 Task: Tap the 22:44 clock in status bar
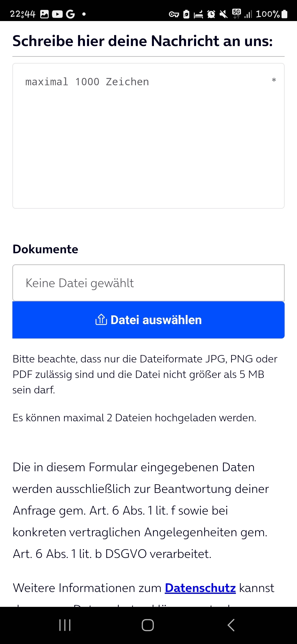[x=23, y=14]
